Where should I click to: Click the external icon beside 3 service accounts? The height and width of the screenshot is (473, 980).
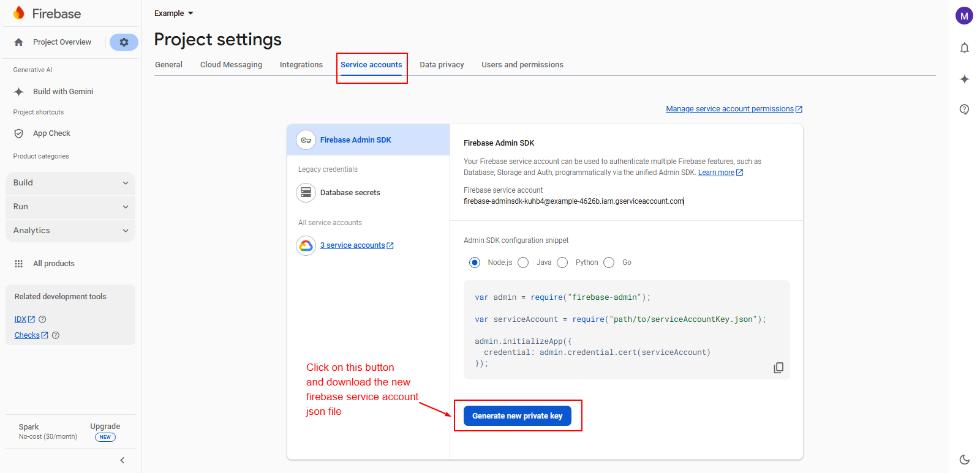[390, 246]
